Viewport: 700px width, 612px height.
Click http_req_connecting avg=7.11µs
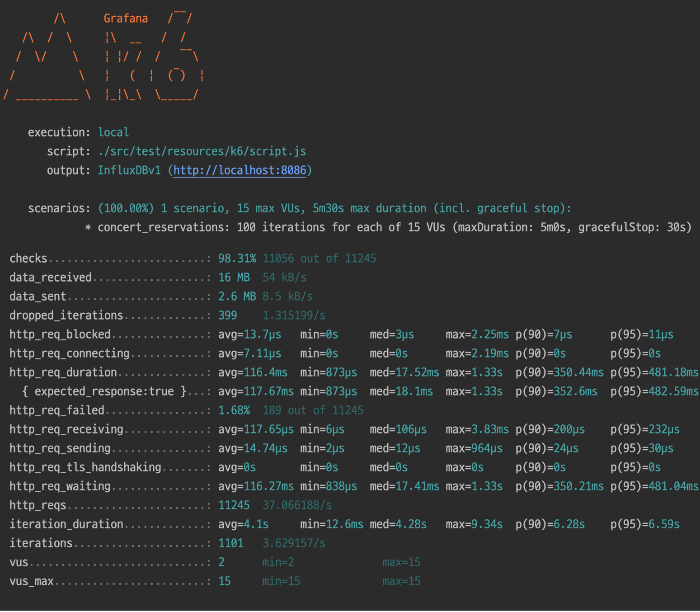249,353
